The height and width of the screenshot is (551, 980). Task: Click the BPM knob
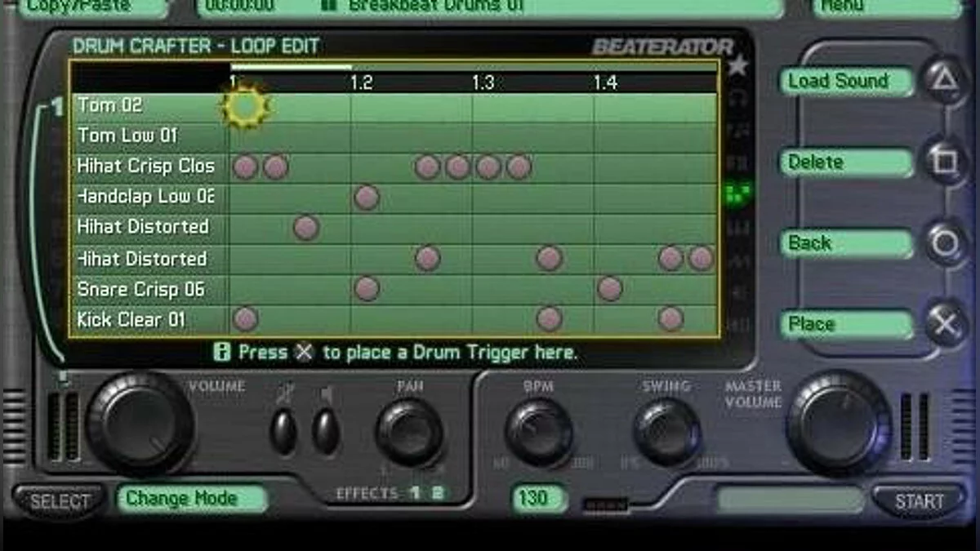(x=539, y=432)
